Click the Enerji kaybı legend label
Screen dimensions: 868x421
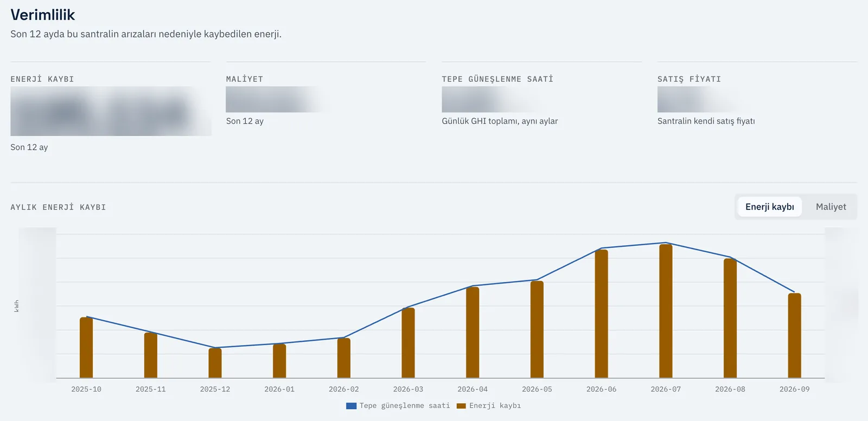[495, 406]
